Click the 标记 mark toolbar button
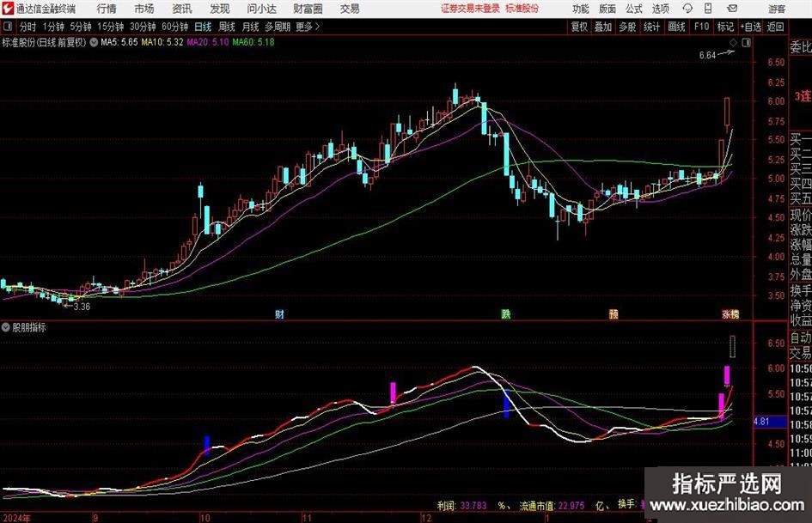The image size is (812, 523). click(x=725, y=27)
